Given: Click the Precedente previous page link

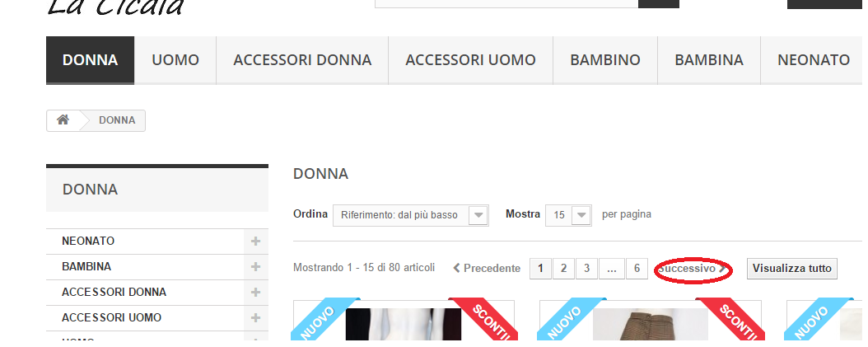Looking at the screenshot, I should coord(487,269).
